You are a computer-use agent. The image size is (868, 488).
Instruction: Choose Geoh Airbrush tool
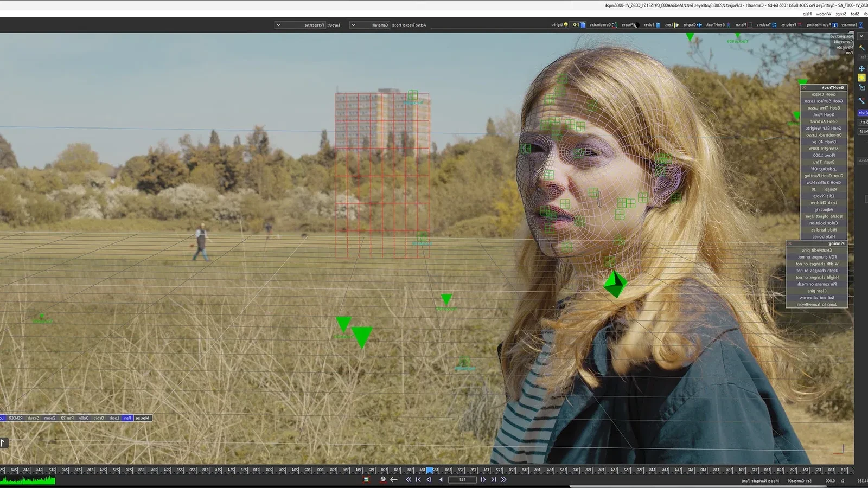click(x=824, y=121)
